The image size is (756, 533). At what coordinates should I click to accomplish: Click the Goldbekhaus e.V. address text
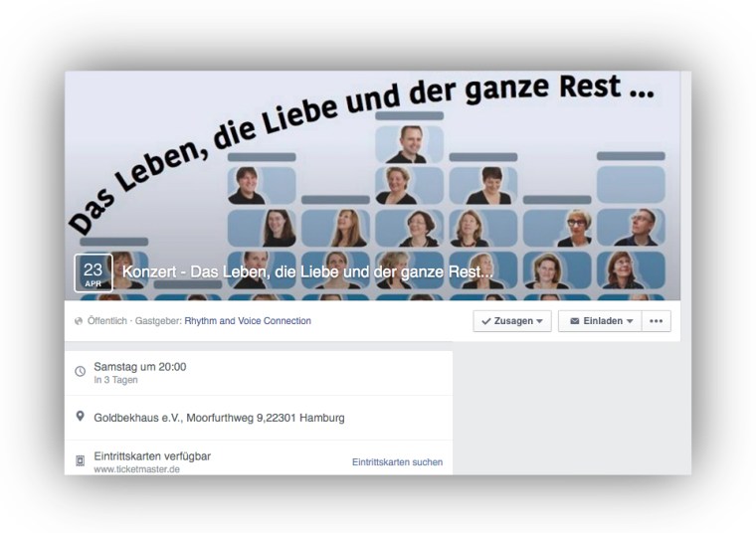pos(219,418)
